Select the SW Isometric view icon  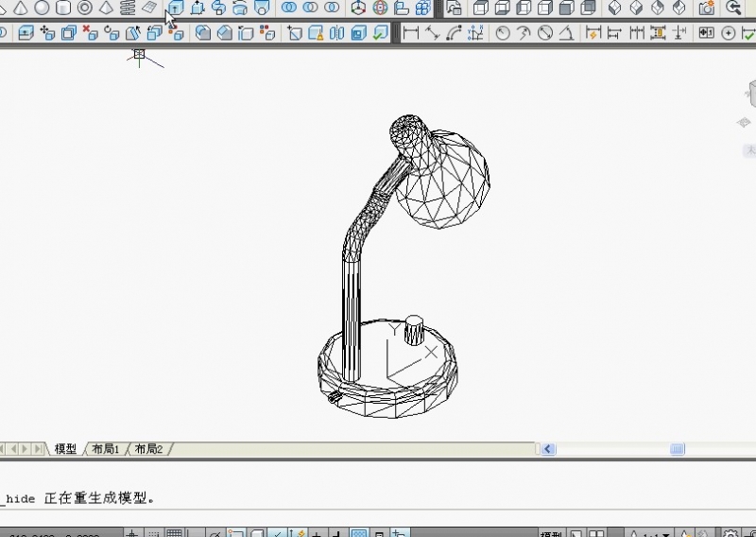(615, 8)
